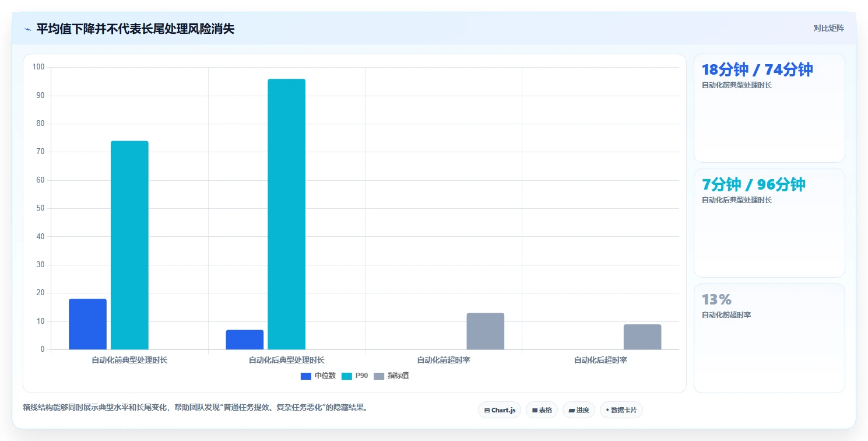The image size is (868, 441).
Task: Click the 对比矩阵 label in header
Action: (x=828, y=28)
